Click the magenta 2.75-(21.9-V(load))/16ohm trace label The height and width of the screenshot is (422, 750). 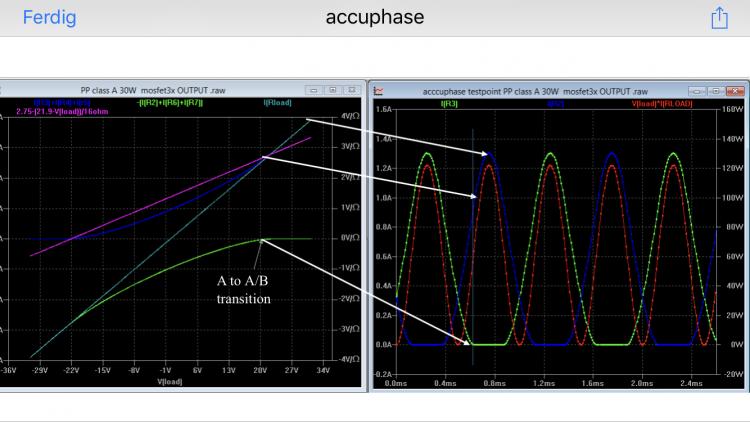(62, 111)
